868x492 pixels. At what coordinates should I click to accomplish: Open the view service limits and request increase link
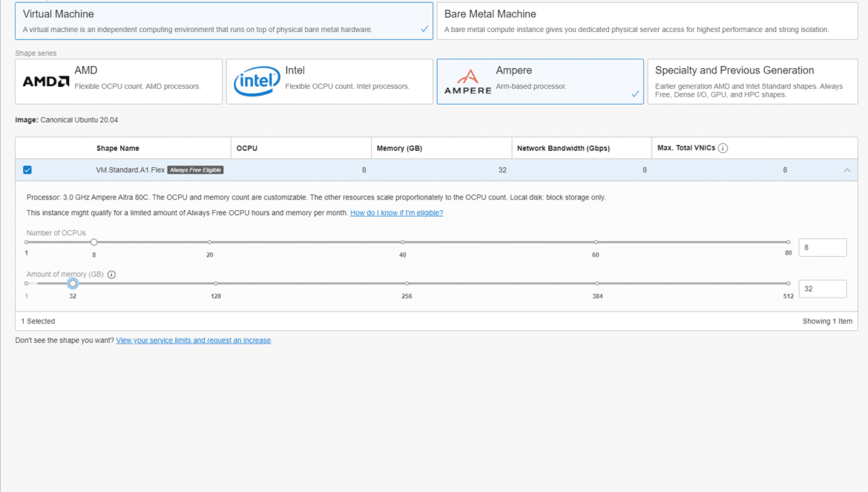(x=193, y=341)
